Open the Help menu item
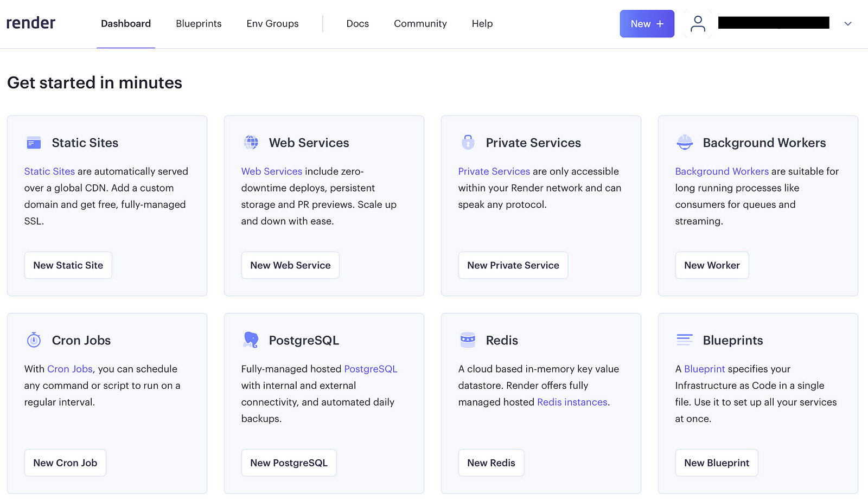This screenshot has width=868, height=500. pyautogui.click(x=482, y=24)
